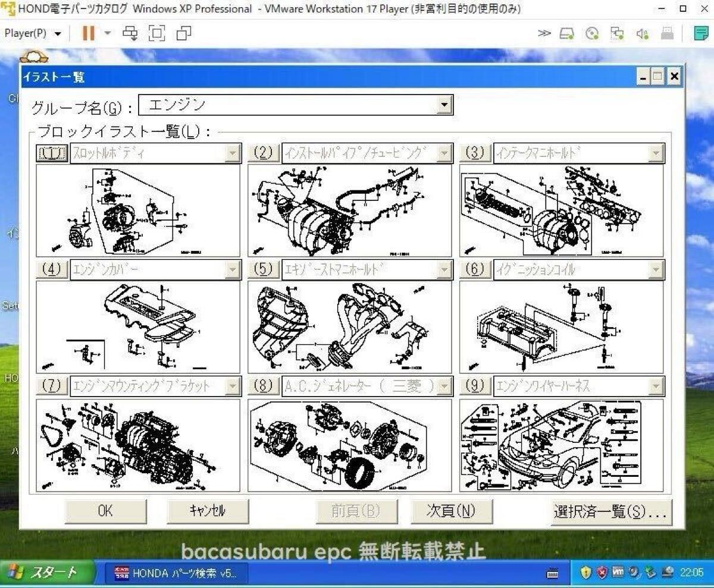Click the (9) block button
Viewport: 714px width, 588px height.
[475, 386]
